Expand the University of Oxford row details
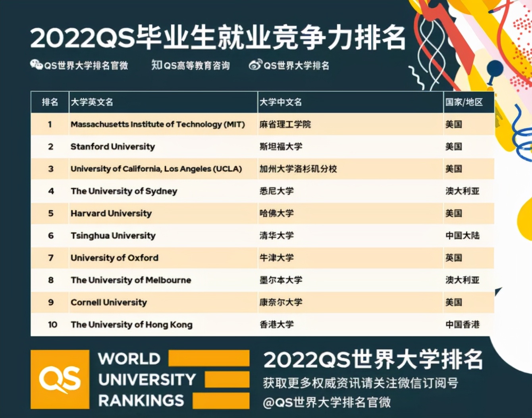Screen dimensions: 532x418 [x=114, y=258]
